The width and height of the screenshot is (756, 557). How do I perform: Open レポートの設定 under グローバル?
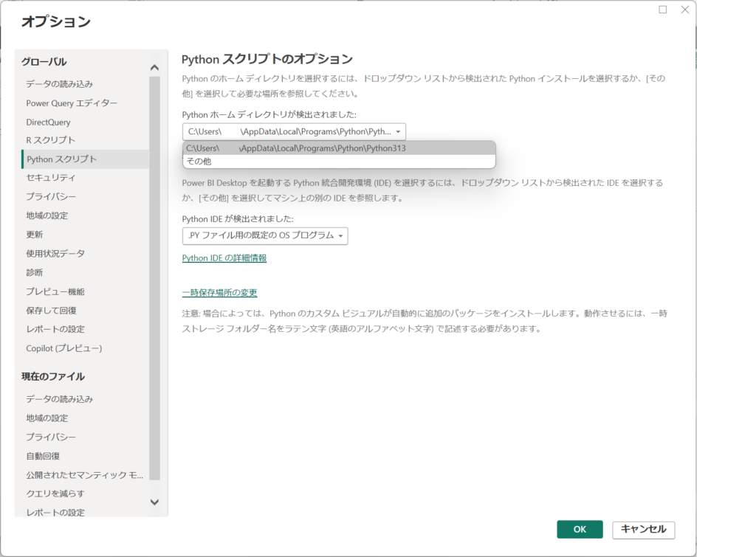coord(55,329)
